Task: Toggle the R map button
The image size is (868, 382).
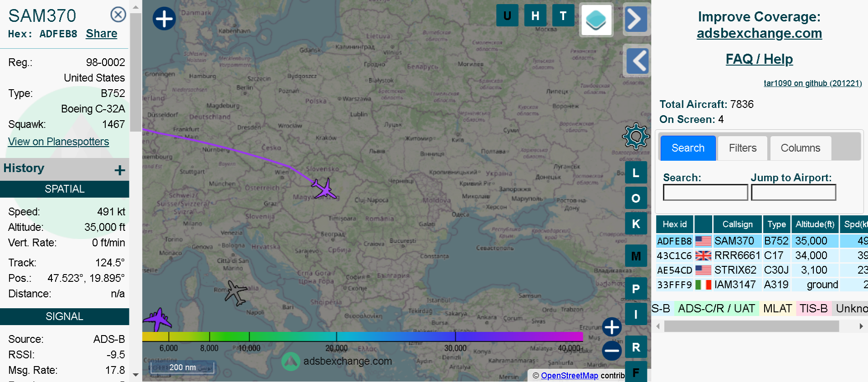Action: [636, 347]
